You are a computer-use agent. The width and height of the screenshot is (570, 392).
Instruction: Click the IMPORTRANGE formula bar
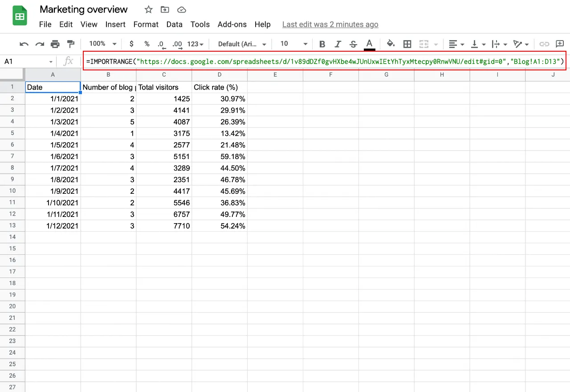[324, 61]
